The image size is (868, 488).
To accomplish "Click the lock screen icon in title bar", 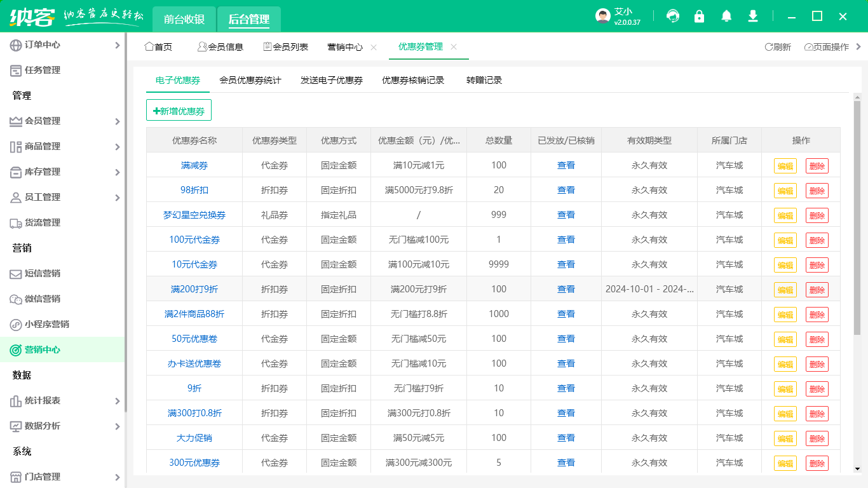I will tap(699, 16).
